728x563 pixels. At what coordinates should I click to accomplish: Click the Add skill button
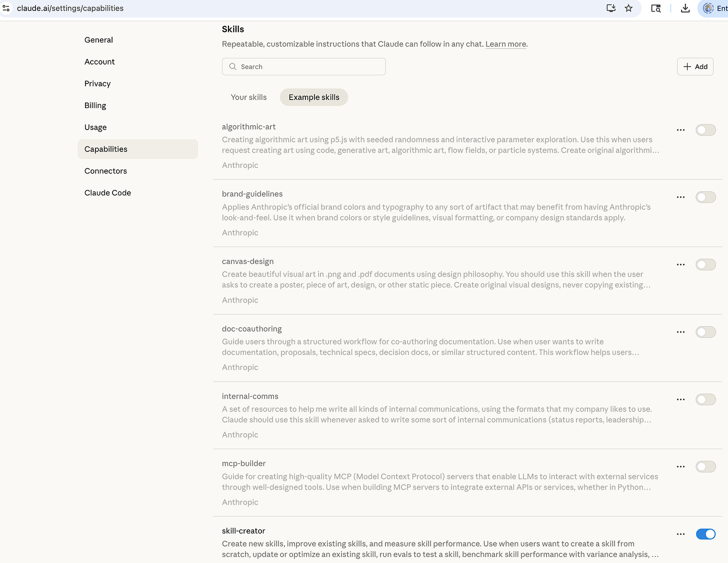click(695, 66)
